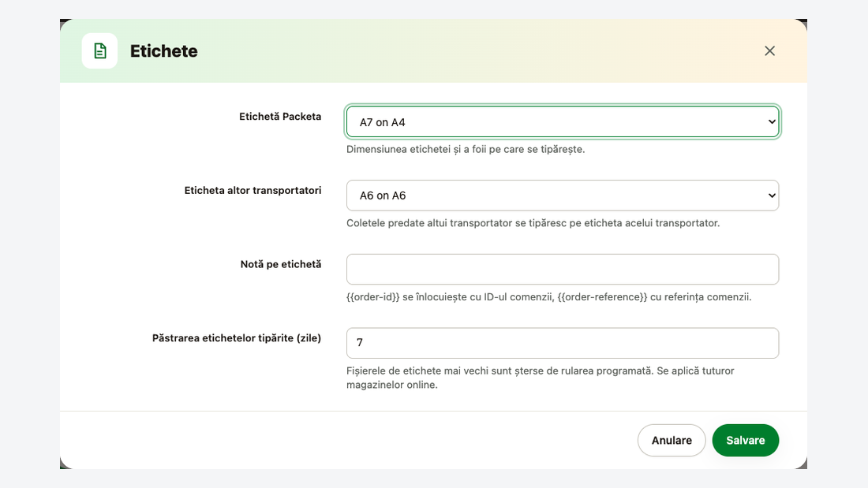This screenshot has width=868, height=488.
Task: Click the hint text starting with Dimensiunea etichetei
Action: coord(466,149)
